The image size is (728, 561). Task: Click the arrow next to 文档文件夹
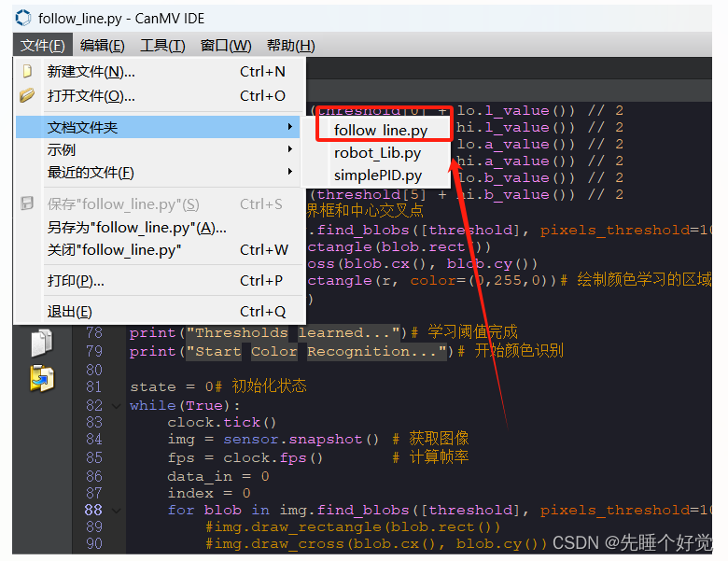click(289, 127)
